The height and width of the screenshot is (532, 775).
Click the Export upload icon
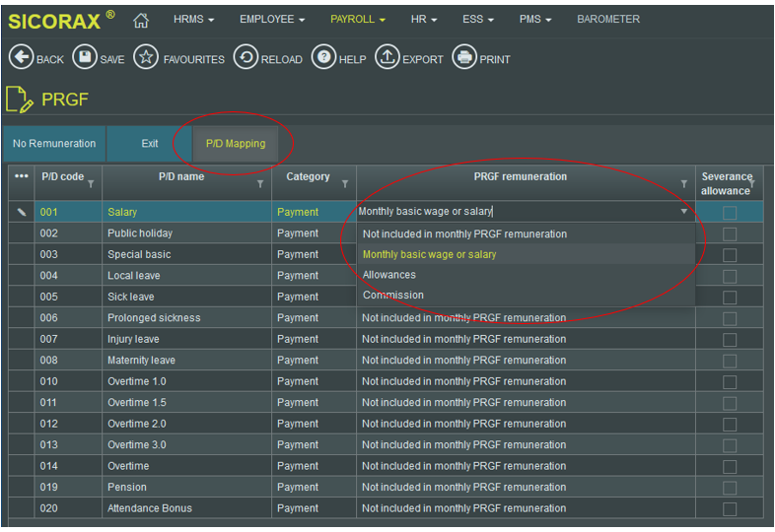[x=387, y=58]
